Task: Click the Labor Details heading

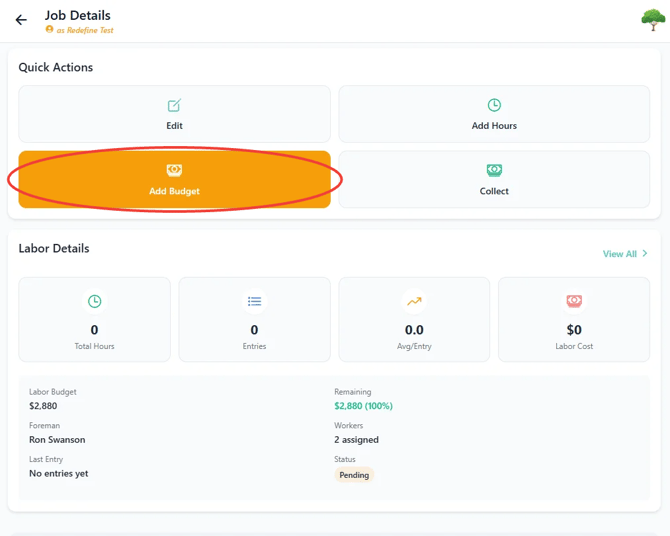Action: tap(54, 248)
